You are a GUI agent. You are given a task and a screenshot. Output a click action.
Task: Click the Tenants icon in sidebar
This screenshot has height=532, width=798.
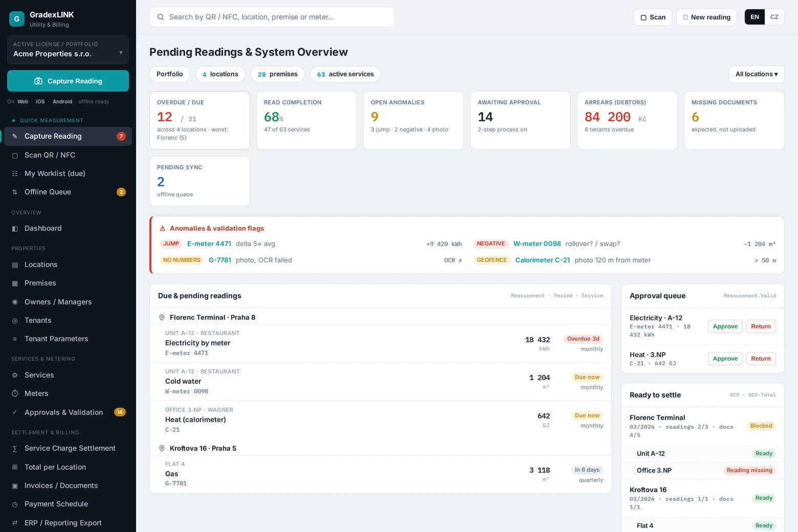15,320
